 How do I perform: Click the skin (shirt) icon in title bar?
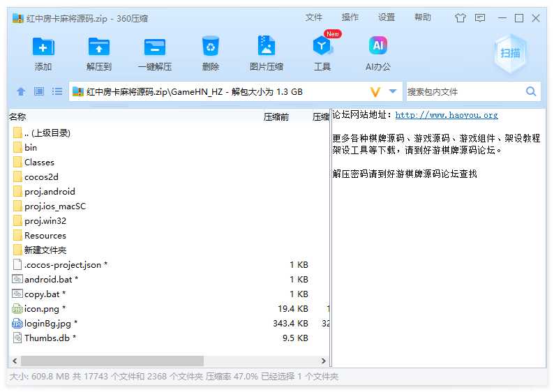[460, 17]
